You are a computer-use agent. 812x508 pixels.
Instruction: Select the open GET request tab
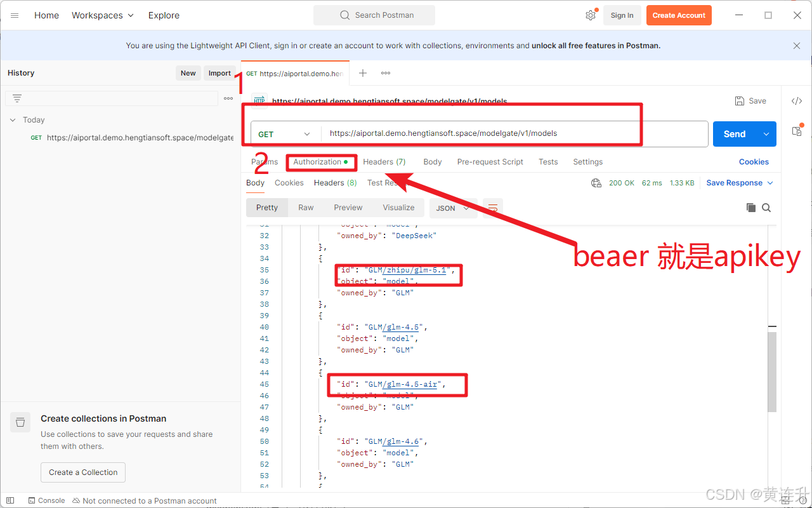pyautogui.click(x=294, y=73)
